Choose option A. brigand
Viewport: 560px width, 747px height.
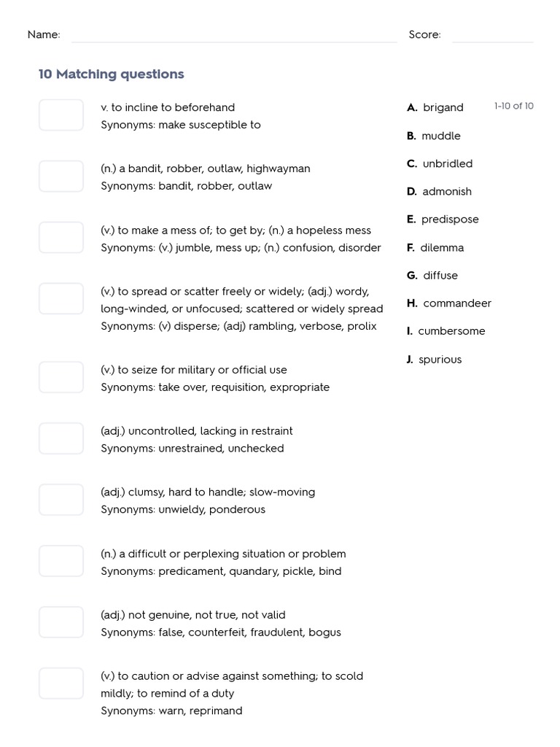pos(435,107)
